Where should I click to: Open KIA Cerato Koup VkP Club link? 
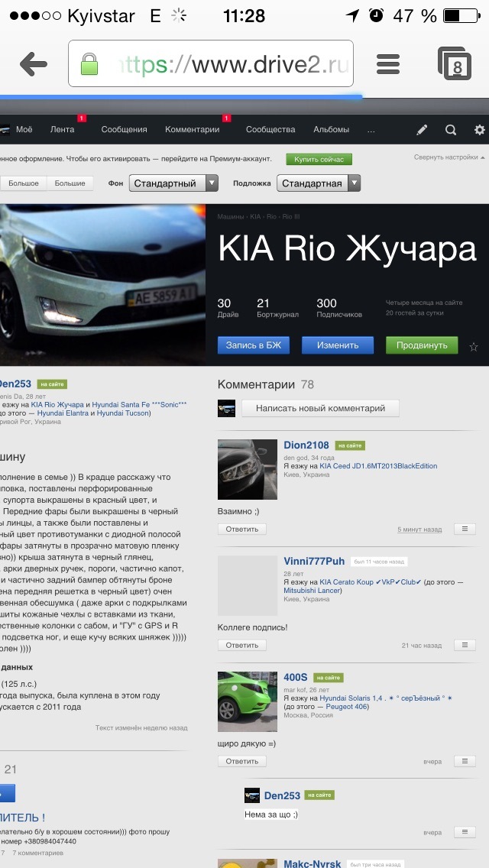tap(371, 582)
